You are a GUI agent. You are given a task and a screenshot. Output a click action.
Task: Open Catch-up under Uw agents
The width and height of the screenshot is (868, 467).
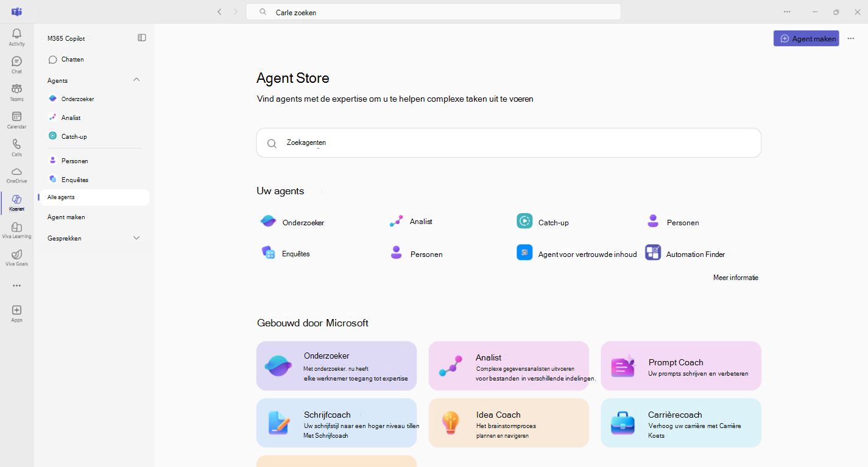pos(543,222)
